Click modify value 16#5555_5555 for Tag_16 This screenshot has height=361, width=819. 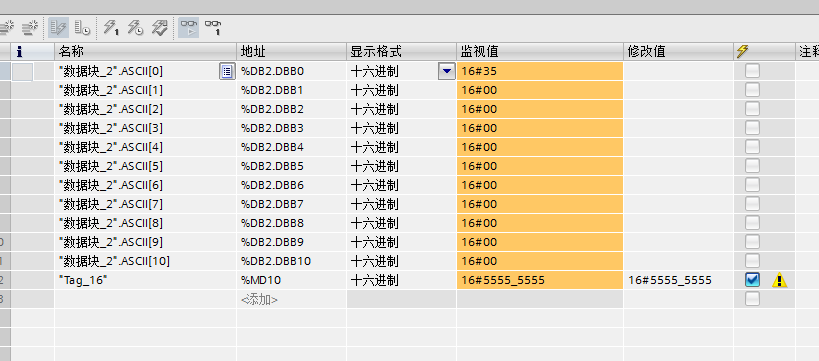click(x=678, y=281)
